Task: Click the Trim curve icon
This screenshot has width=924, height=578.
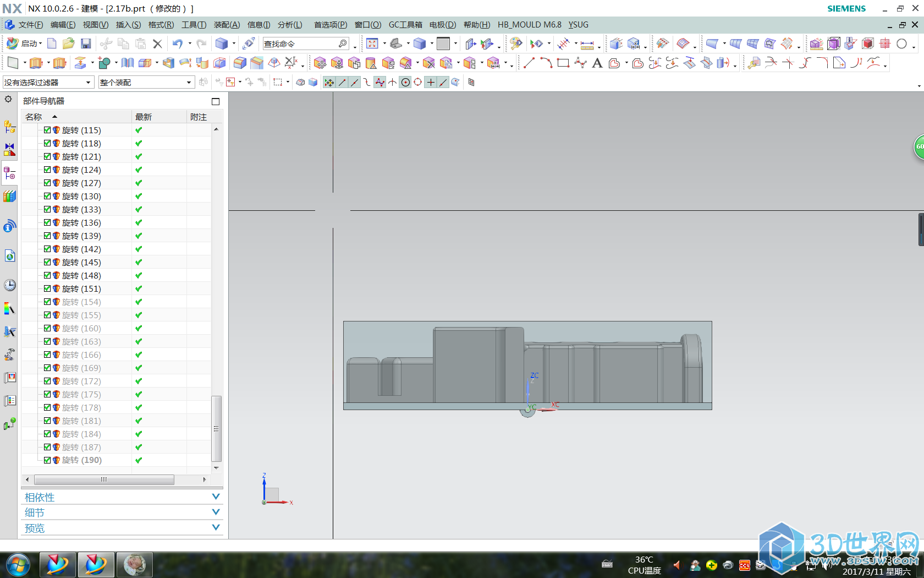Action: 771,63
